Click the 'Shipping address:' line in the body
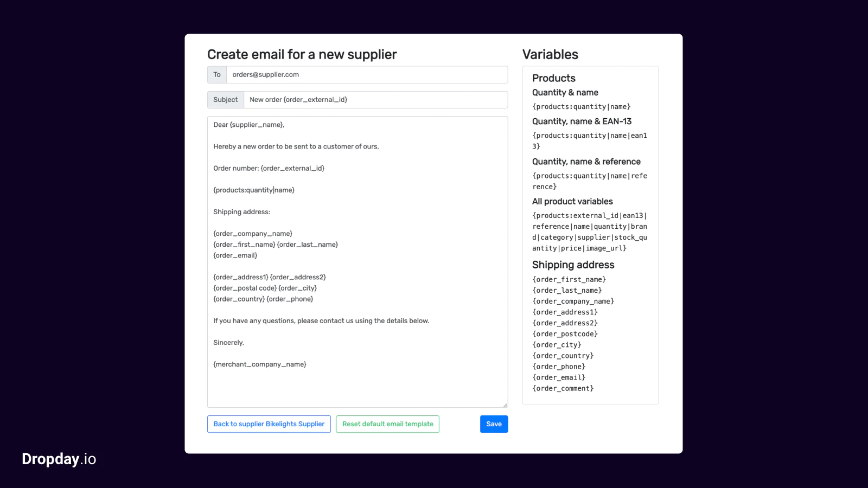Image resolution: width=868 pixels, height=488 pixels. click(241, 212)
